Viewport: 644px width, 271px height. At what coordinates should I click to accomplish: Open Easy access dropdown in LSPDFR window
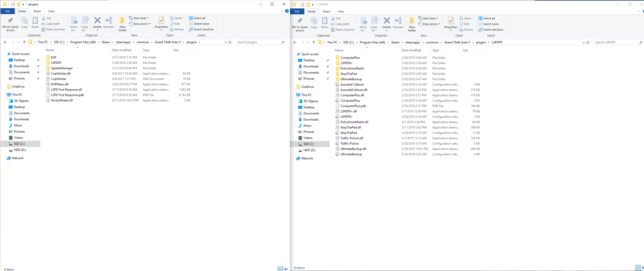click(x=429, y=24)
